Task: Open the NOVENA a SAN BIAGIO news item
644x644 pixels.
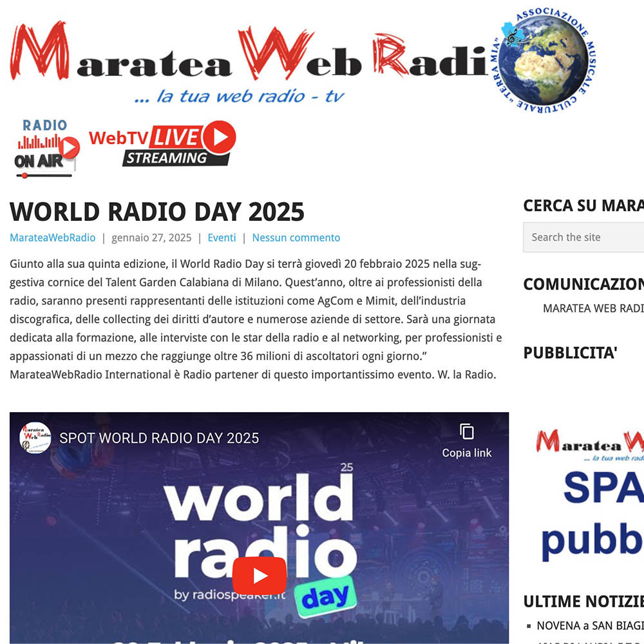Action: [590, 625]
